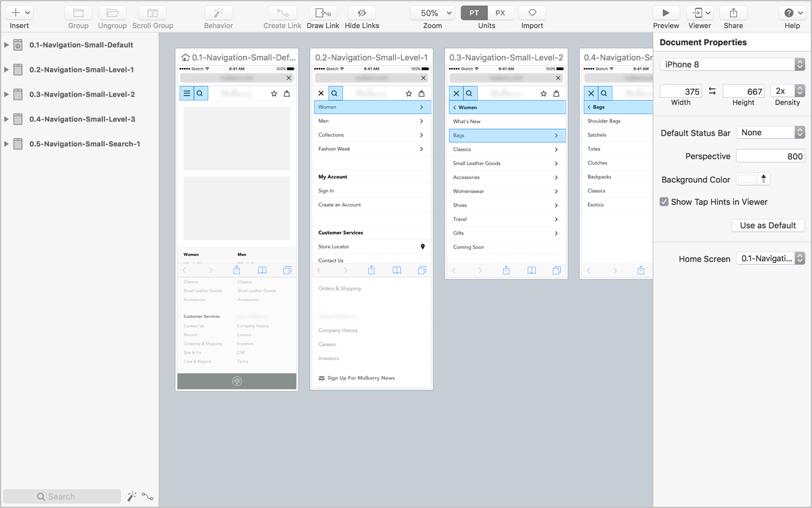The width and height of the screenshot is (812, 508).
Task: Open the Home Screen dropdown
Action: pos(770,258)
